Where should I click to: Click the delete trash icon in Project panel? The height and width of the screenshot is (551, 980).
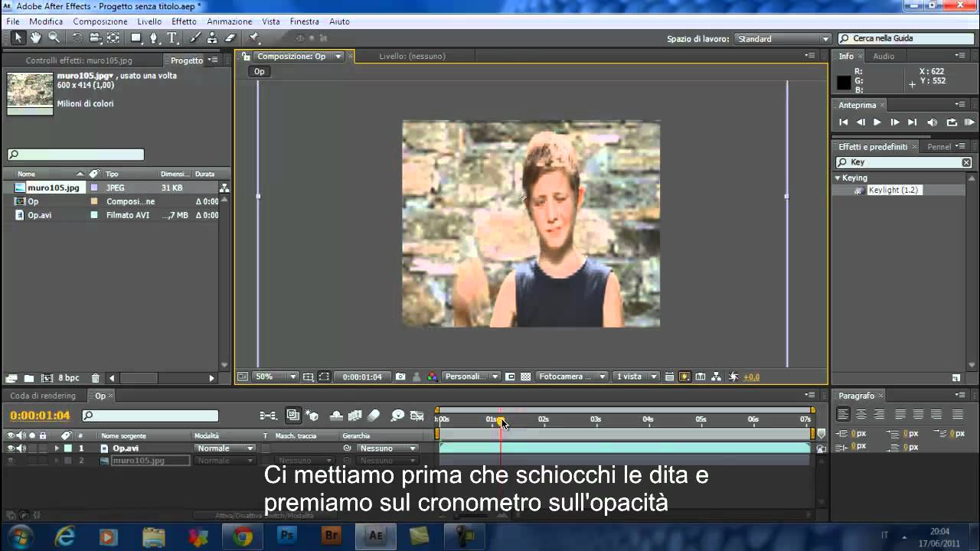95,378
